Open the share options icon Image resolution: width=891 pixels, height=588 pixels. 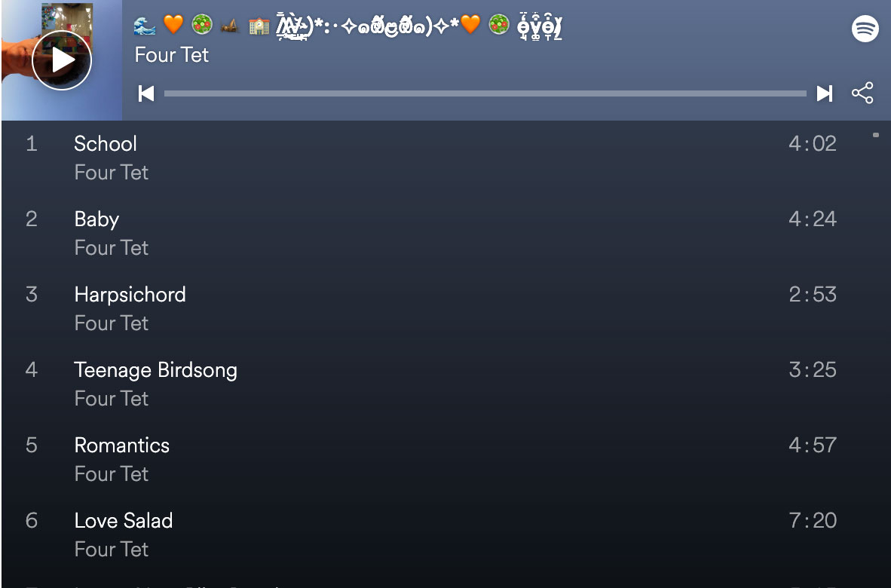tap(862, 93)
